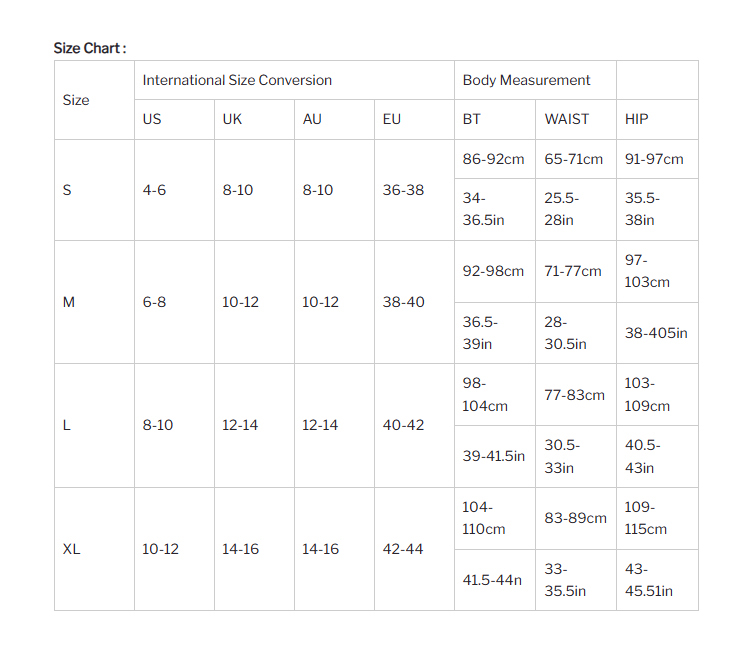This screenshot has height=658, width=750.
Task: Select the 'US' column header
Action: click(152, 119)
